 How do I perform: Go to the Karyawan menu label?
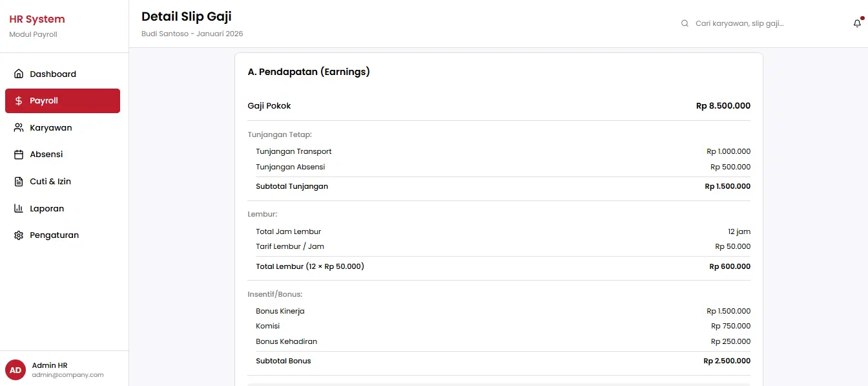click(x=51, y=128)
